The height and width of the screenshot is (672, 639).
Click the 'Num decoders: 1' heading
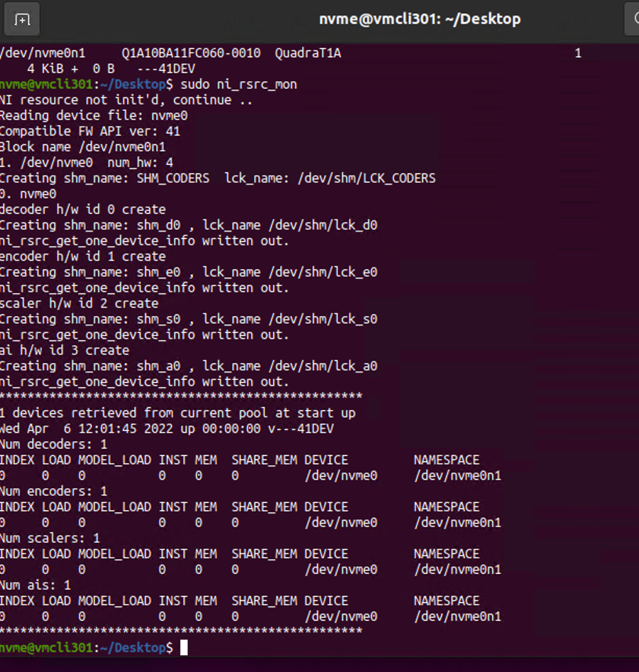click(x=53, y=445)
